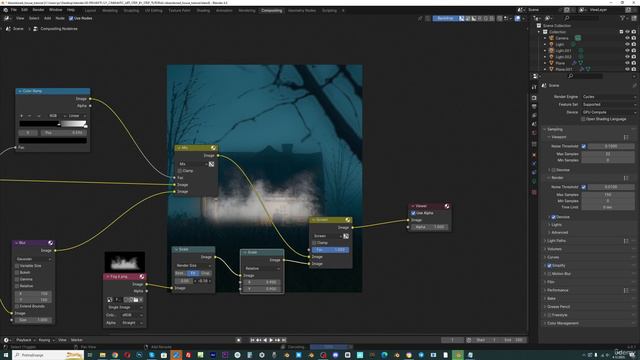Image resolution: width=640 pixels, height=360 pixels.
Task: Open the editor type selector icon
Action: 7,18
